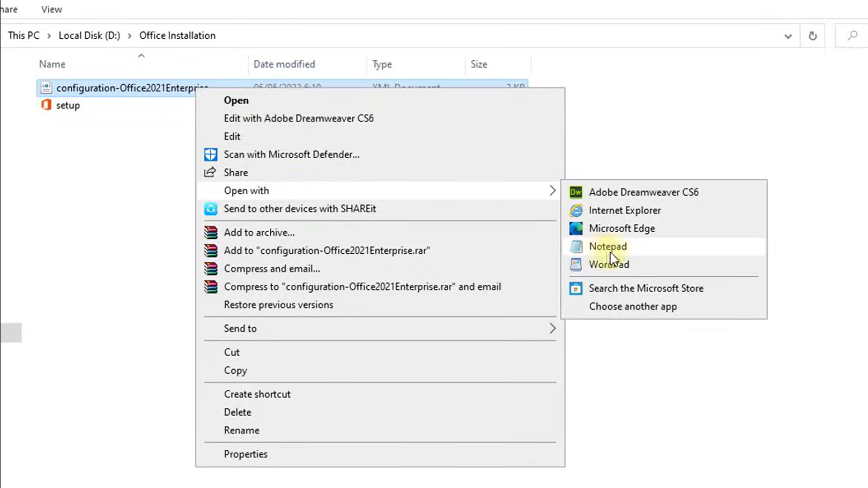Image resolution: width=868 pixels, height=488 pixels.
Task: Expand the Open with submenu arrow
Action: 553,191
